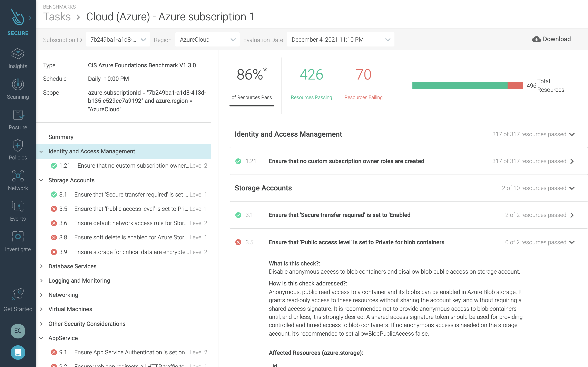Click the Download button
588x367 pixels.
551,39
